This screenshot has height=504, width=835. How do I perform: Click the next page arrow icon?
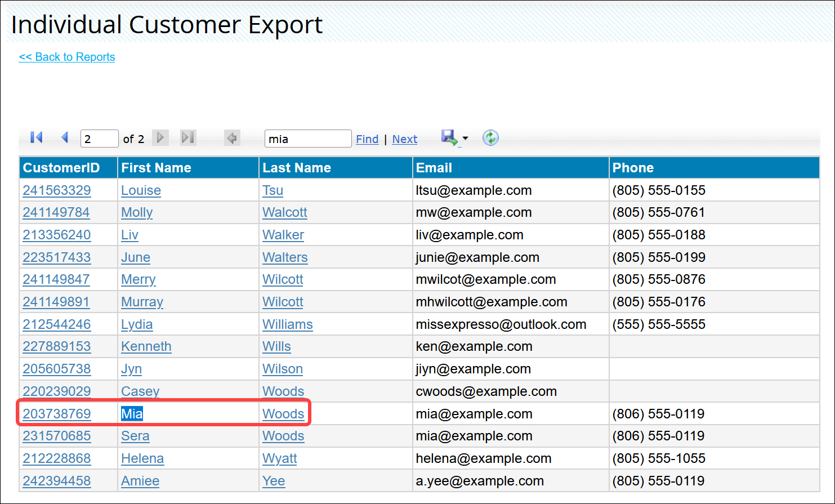coord(160,137)
